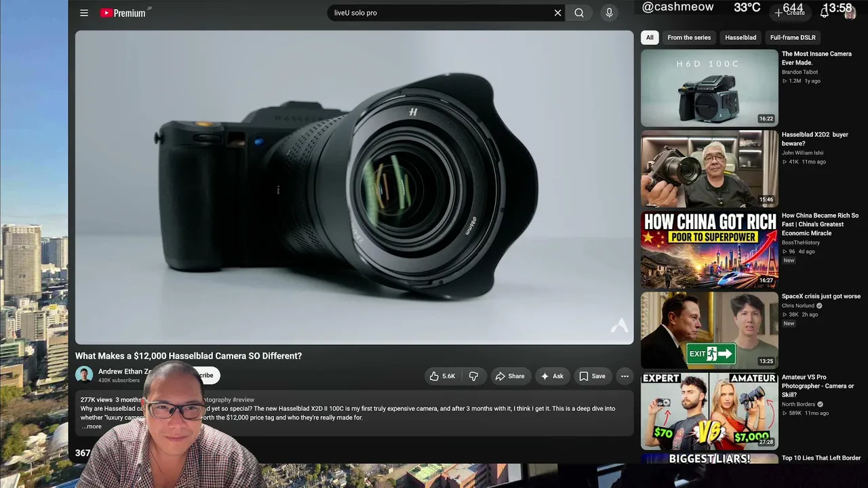The image size is (868, 488).
Task: Expand the description with '...more'
Action: (x=92, y=426)
